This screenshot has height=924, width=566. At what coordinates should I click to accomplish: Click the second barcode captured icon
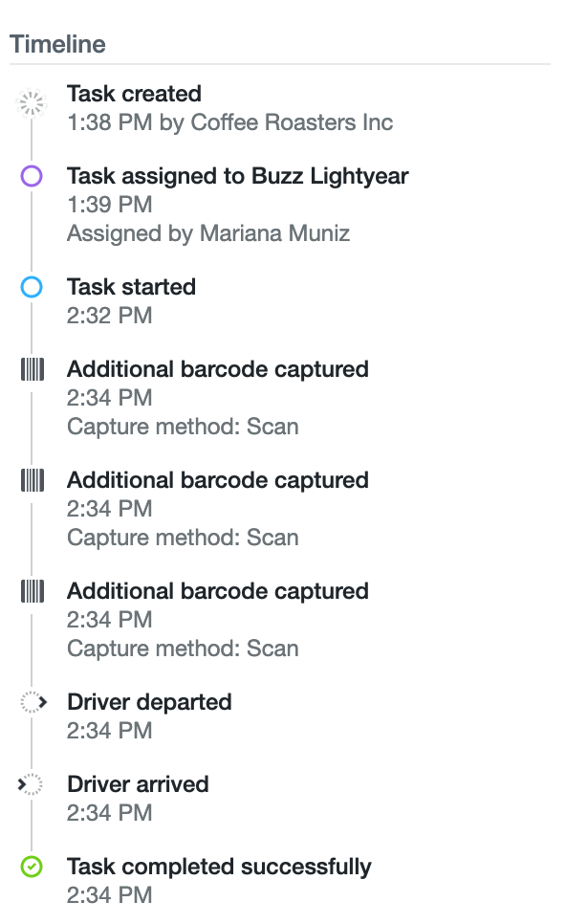33,480
